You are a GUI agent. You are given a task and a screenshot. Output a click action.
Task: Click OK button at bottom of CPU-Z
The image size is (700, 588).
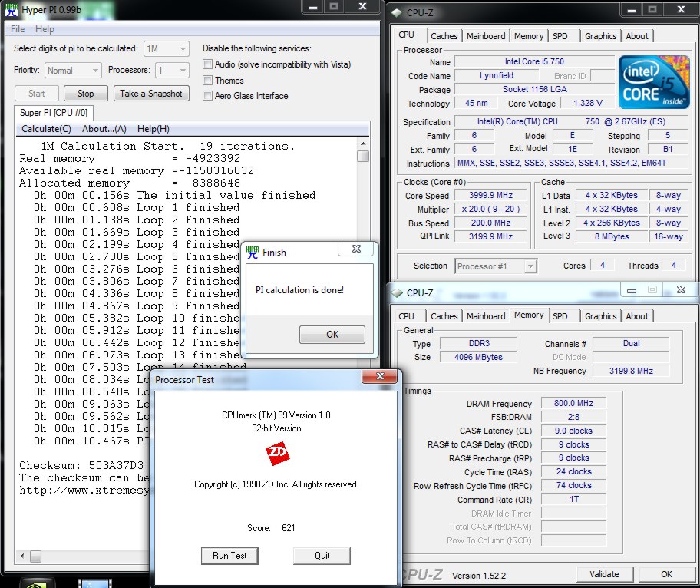[x=666, y=574]
